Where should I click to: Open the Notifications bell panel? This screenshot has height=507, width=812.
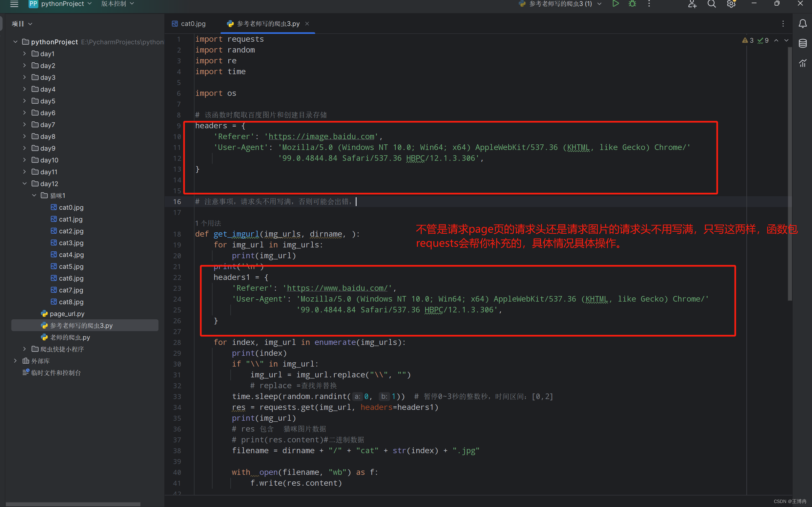click(802, 24)
